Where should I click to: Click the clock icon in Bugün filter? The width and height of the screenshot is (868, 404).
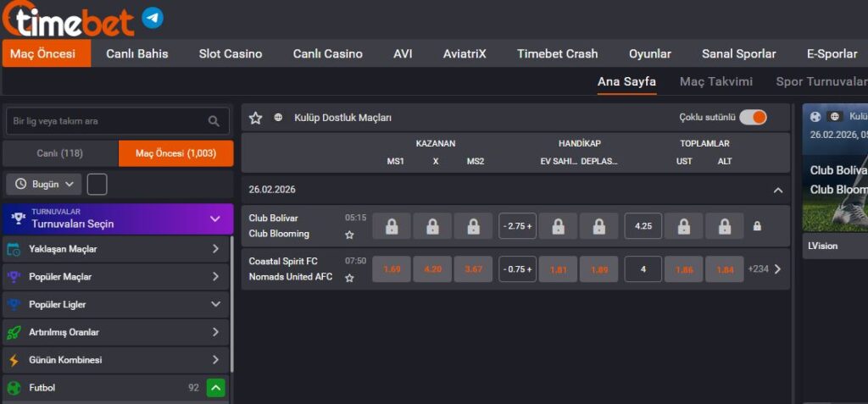point(20,185)
